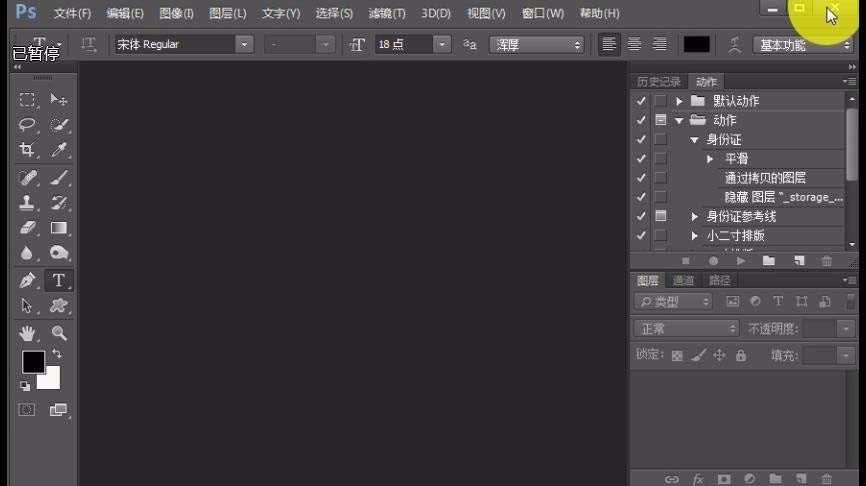Expand the 默认动作 action folder
The height and width of the screenshot is (486, 866).
coord(680,101)
